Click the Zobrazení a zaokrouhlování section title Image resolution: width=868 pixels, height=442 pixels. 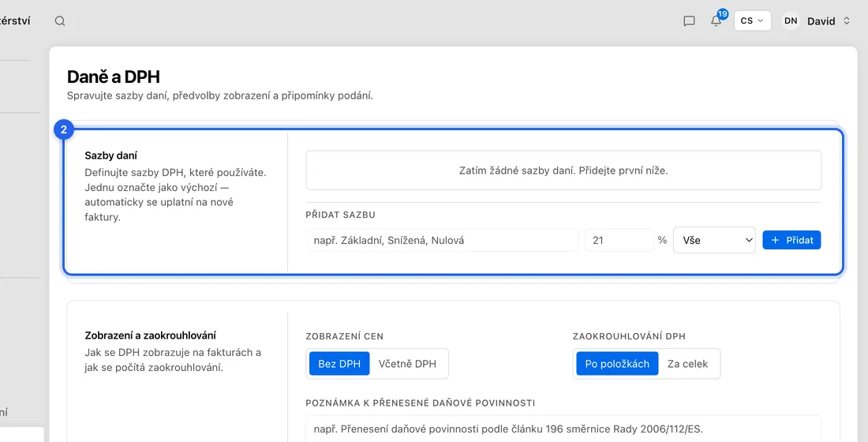click(151, 335)
